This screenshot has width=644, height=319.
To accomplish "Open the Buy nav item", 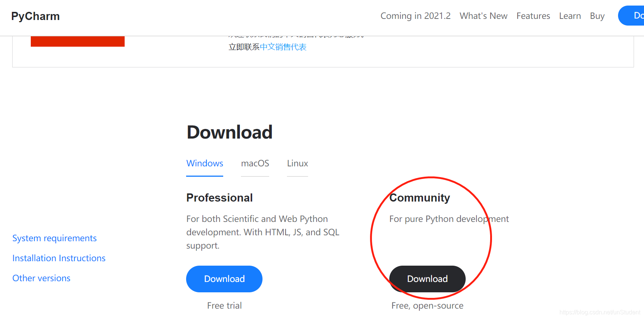I will tap(597, 16).
